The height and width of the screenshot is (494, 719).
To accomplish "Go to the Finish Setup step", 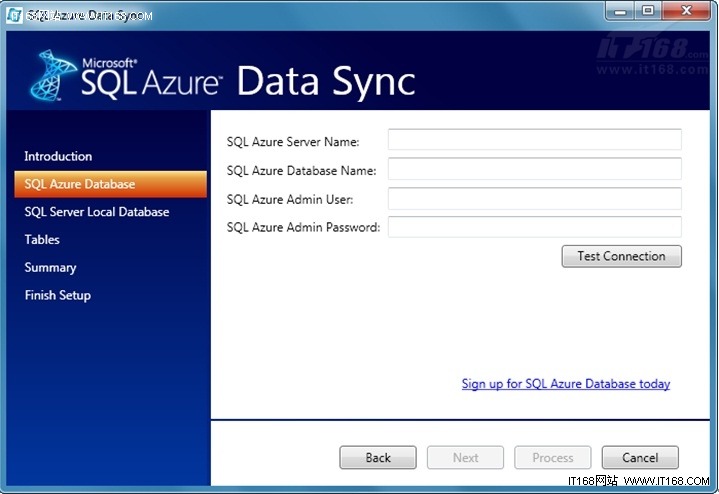I will (x=58, y=295).
